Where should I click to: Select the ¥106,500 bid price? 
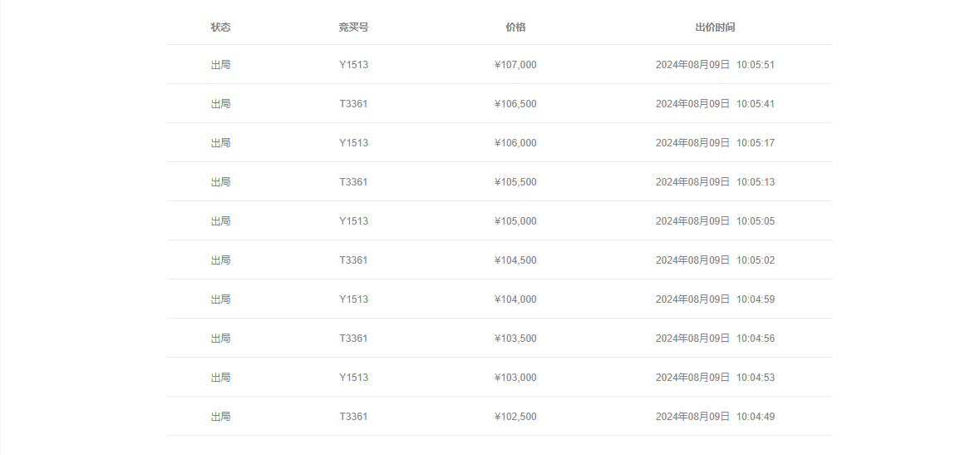tap(515, 104)
